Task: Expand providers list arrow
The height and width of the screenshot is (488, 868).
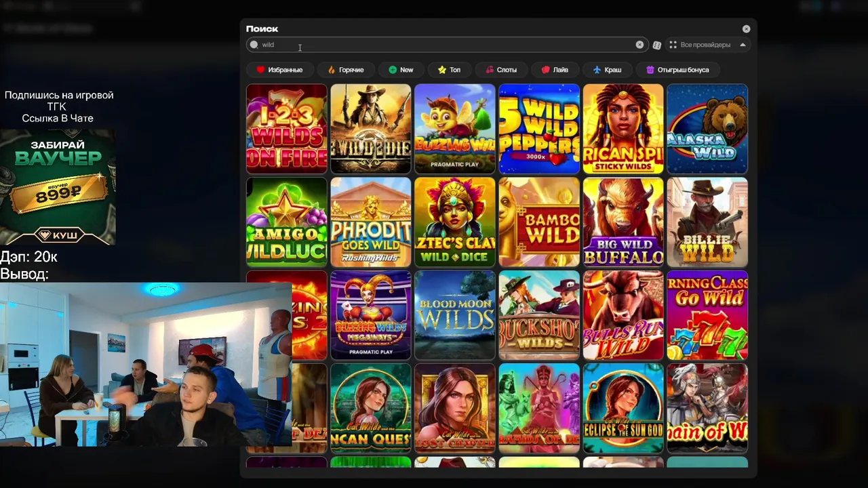Action: (743, 45)
